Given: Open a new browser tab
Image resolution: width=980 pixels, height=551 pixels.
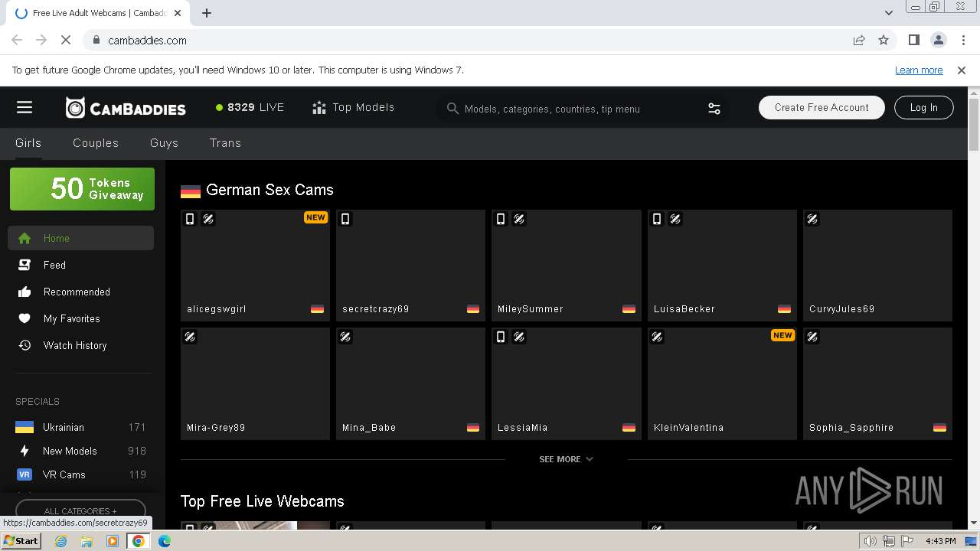Looking at the screenshot, I should 207,13.
